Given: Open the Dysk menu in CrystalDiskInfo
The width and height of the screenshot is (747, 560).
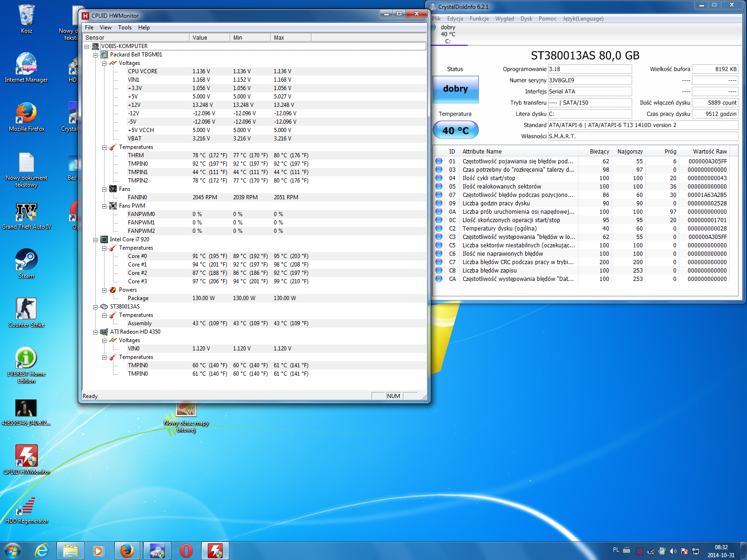Looking at the screenshot, I should click(526, 19).
